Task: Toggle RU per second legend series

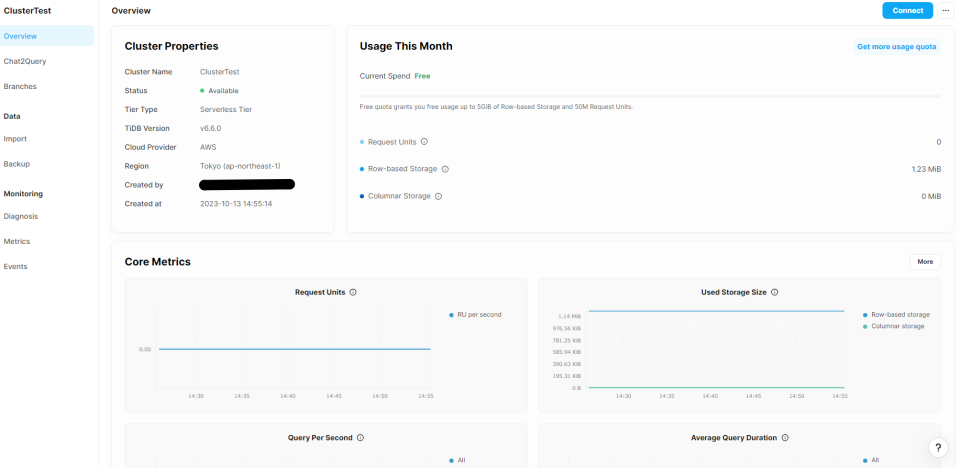Action: 478,314
